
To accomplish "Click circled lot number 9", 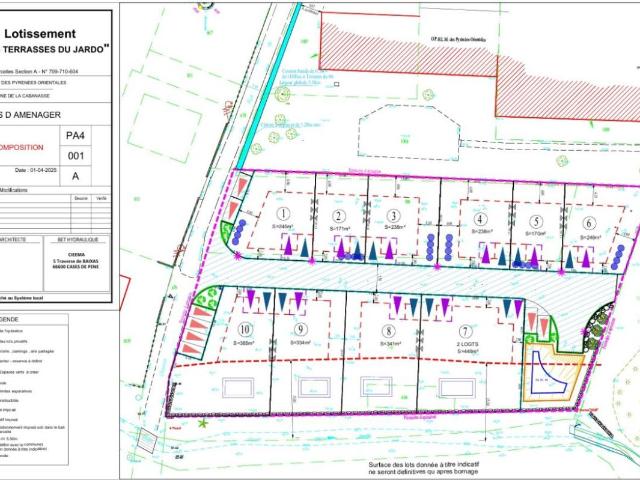I will (x=301, y=329).
